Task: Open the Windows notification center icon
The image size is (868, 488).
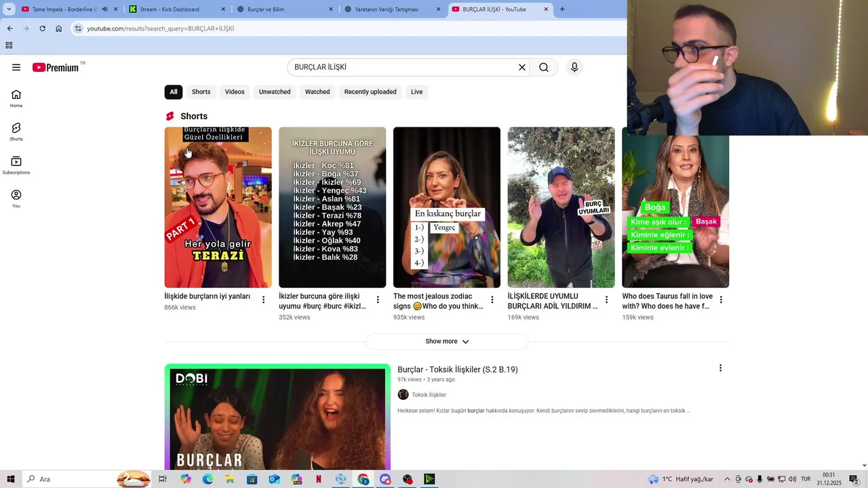Action: point(854,479)
